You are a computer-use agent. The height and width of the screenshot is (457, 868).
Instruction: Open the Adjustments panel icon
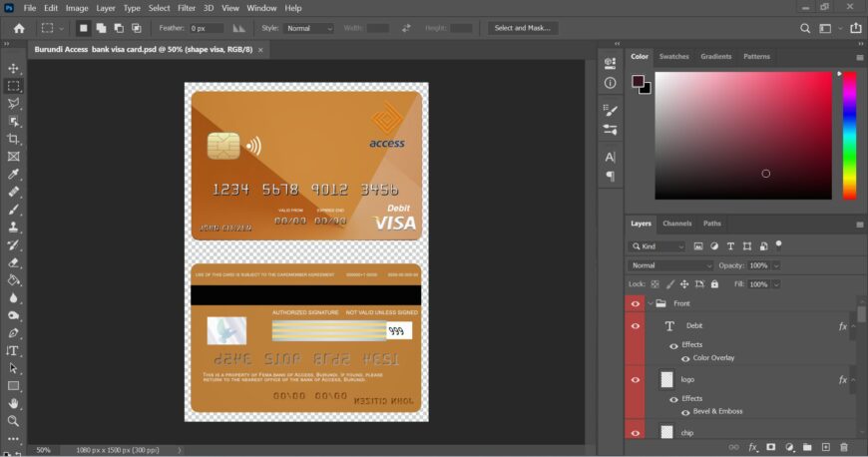click(x=610, y=130)
